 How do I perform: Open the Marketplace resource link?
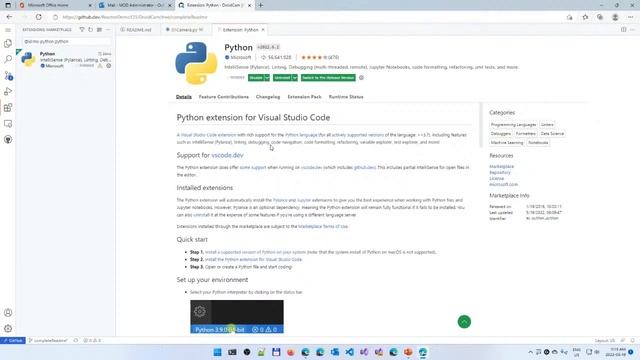[x=502, y=167]
